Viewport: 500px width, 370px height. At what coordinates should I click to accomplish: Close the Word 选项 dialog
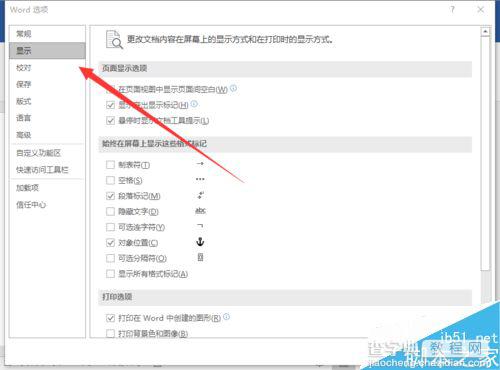pos(481,10)
